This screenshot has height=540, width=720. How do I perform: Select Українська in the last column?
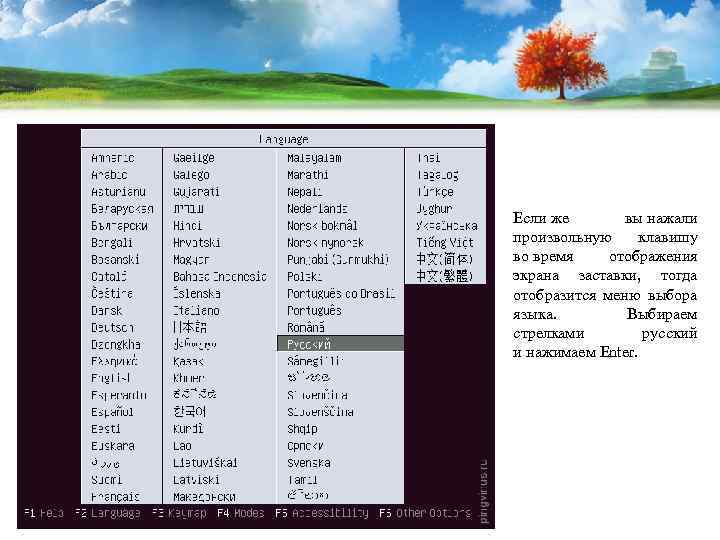(447, 225)
